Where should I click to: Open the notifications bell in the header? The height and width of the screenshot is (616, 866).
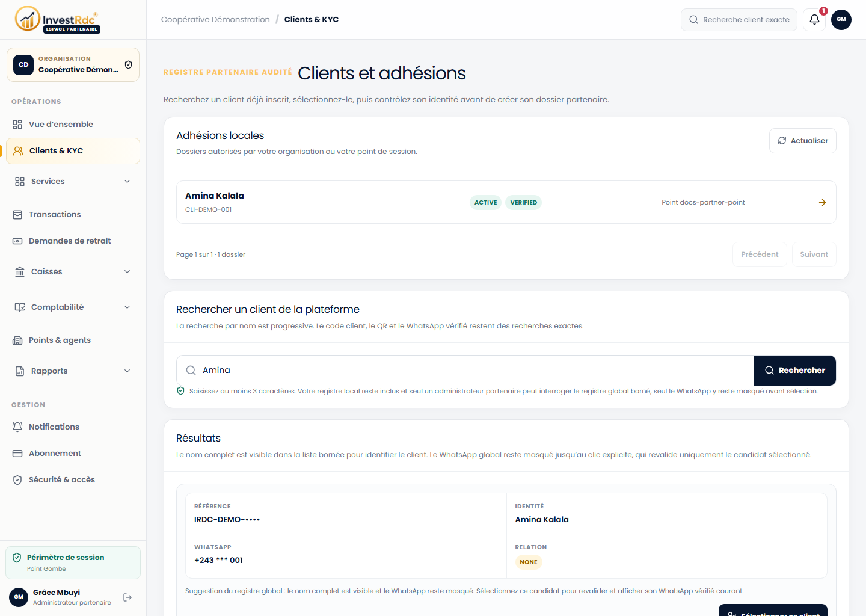tap(814, 20)
